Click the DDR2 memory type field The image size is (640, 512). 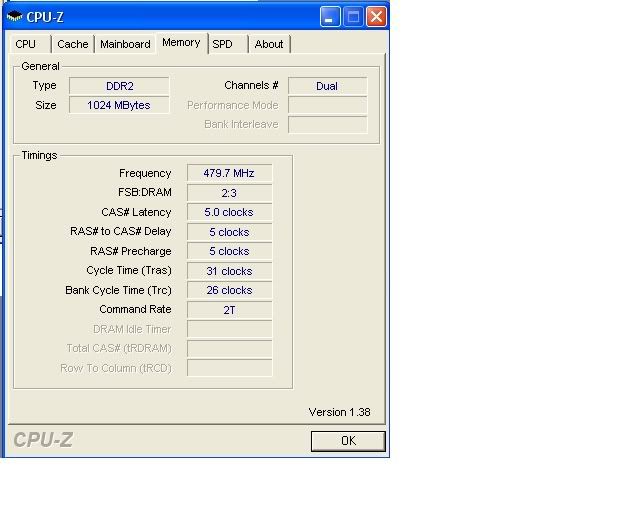(119, 86)
